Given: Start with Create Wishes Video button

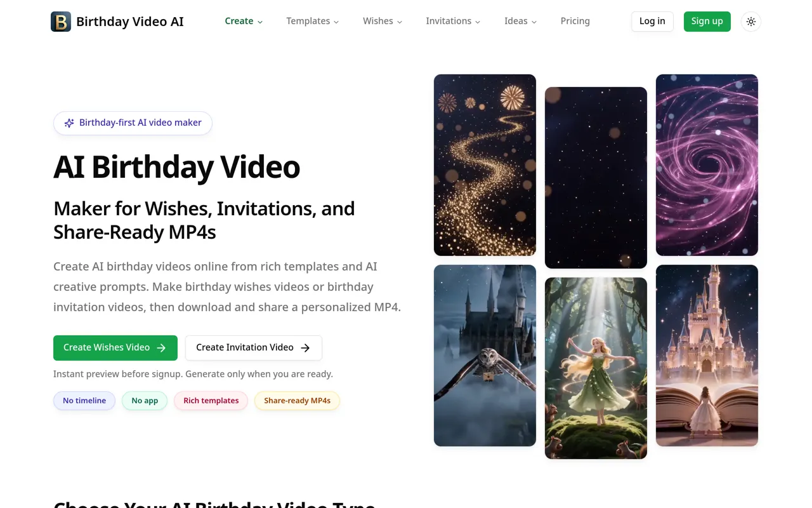Looking at the screenshot, I should click(115, 348).
